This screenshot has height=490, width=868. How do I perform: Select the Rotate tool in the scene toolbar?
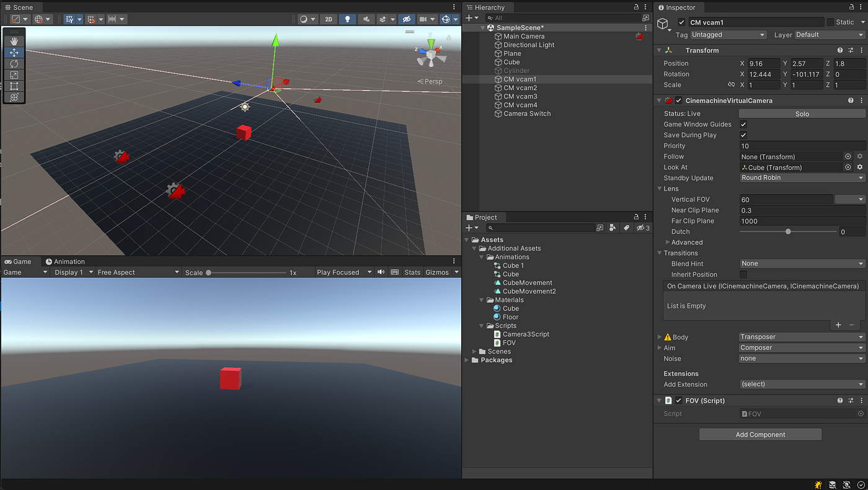coord(14,64)
